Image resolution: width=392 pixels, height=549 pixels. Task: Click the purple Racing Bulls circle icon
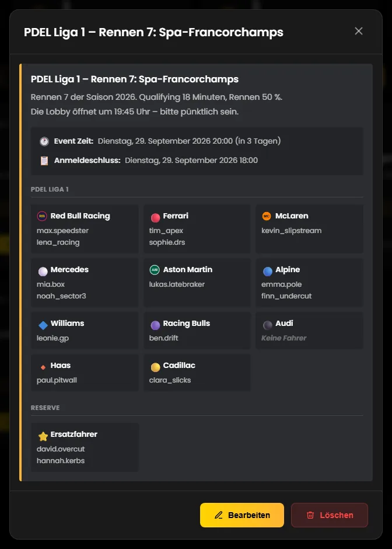155,325
